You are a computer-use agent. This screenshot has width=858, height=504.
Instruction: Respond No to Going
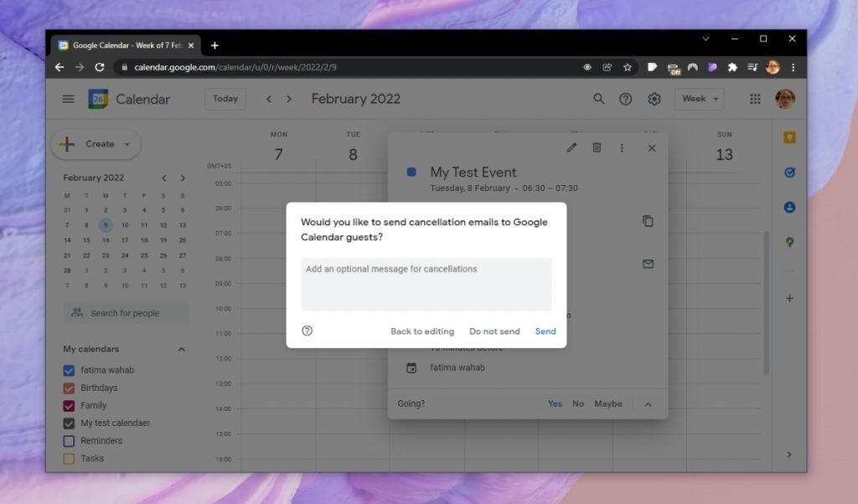point(578,404)
